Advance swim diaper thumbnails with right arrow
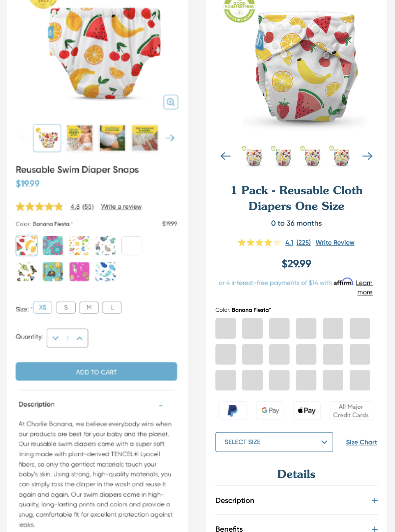This screenshot has width=395, height=532. point(170,138)
